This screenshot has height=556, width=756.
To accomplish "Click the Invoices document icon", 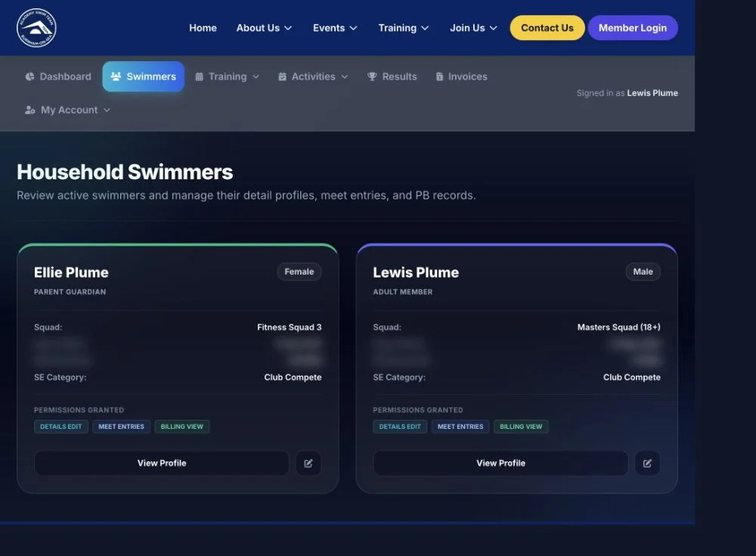I will coord(440,76).
